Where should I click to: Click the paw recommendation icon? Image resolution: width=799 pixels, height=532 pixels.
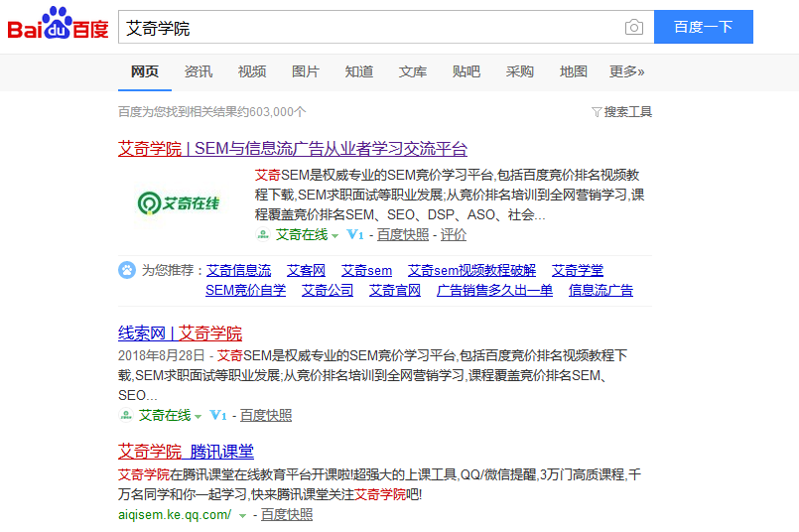point(127,270)
